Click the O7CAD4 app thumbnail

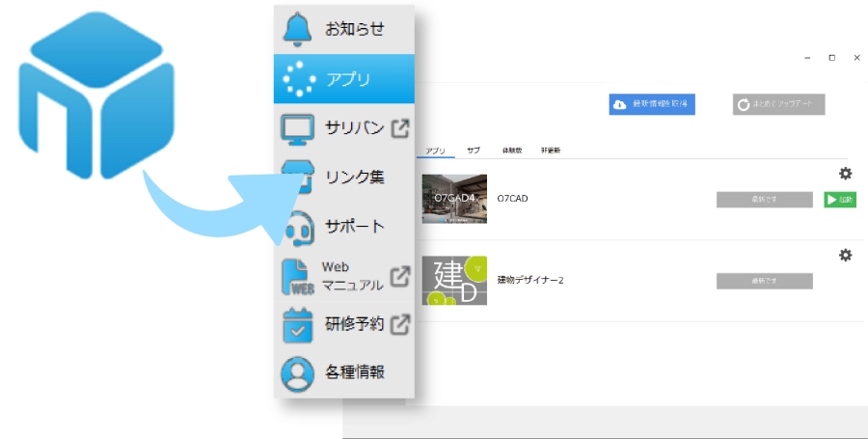(454, 199)
